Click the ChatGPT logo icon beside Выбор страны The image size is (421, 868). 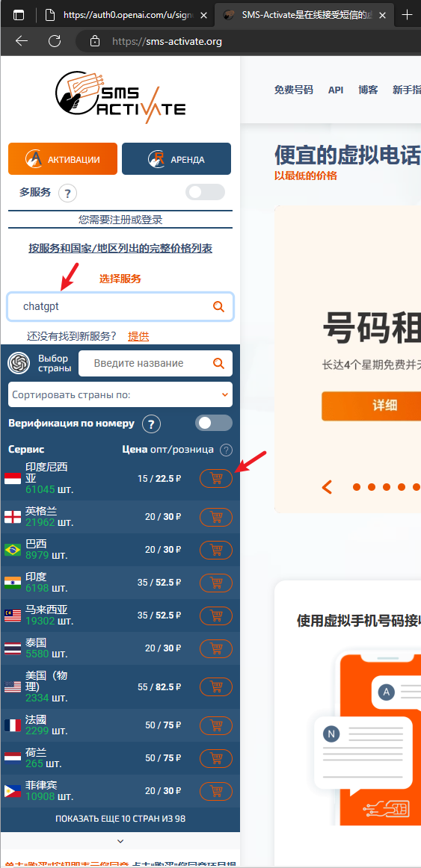pos(18,363)
